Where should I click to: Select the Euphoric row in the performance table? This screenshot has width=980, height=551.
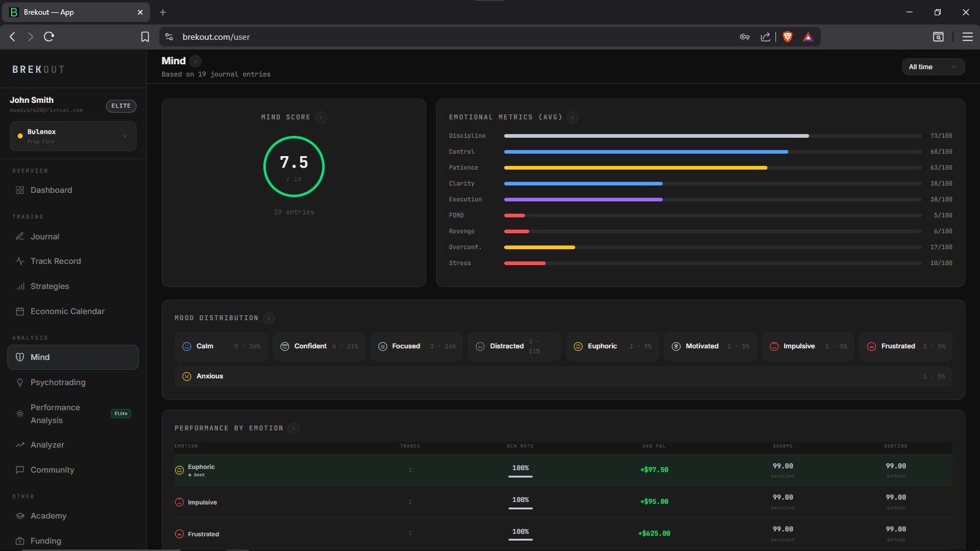(x=563, y=470)
